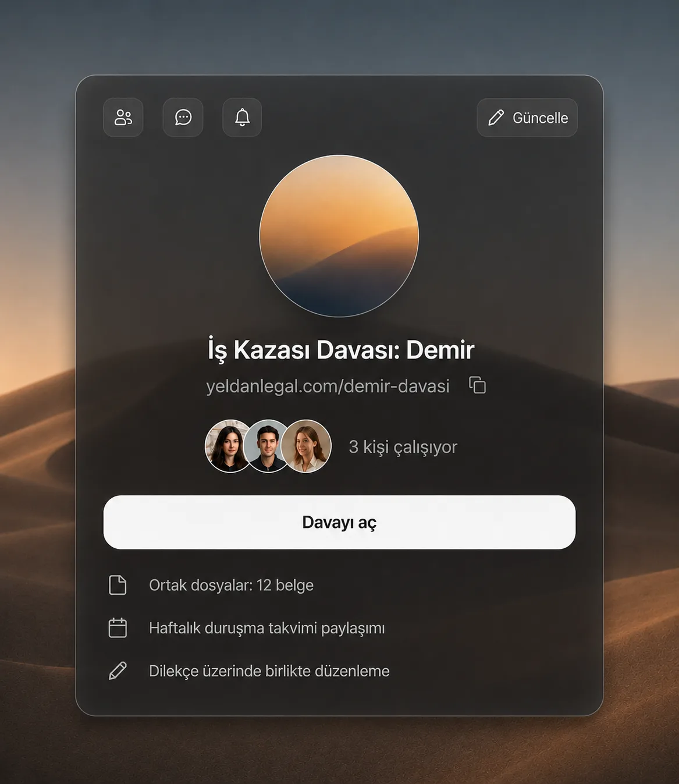Click the pencil icon beside Dilekçe row

point(118,671)
